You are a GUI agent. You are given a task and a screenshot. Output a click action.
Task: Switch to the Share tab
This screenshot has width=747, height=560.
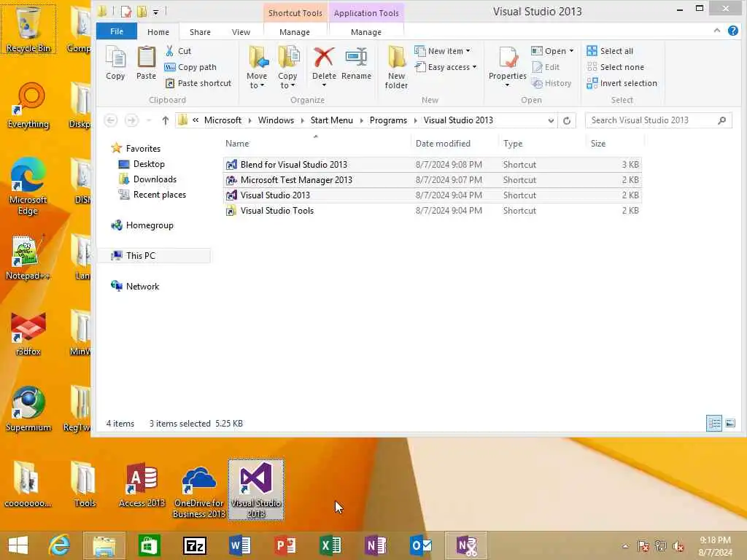point(200,32)
